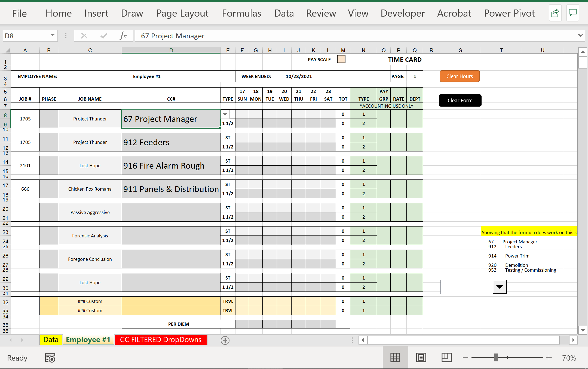Add a new sheet with plus icon
The image size is (588, 369).
[x=225, y=340]
